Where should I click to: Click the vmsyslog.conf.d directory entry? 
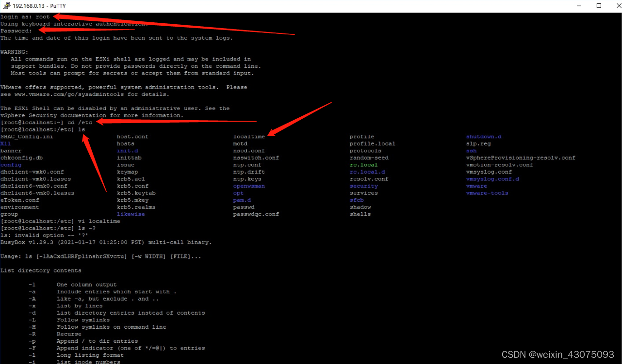[492, 179]
